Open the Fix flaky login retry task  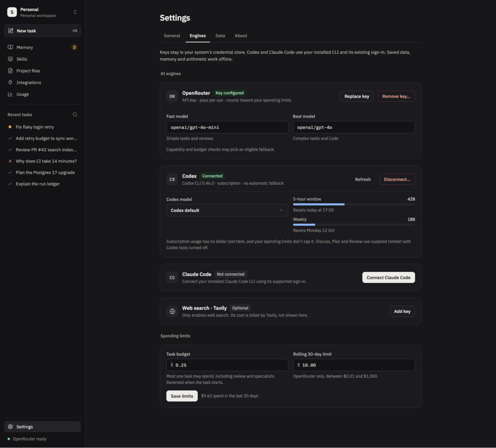point(43,127)
